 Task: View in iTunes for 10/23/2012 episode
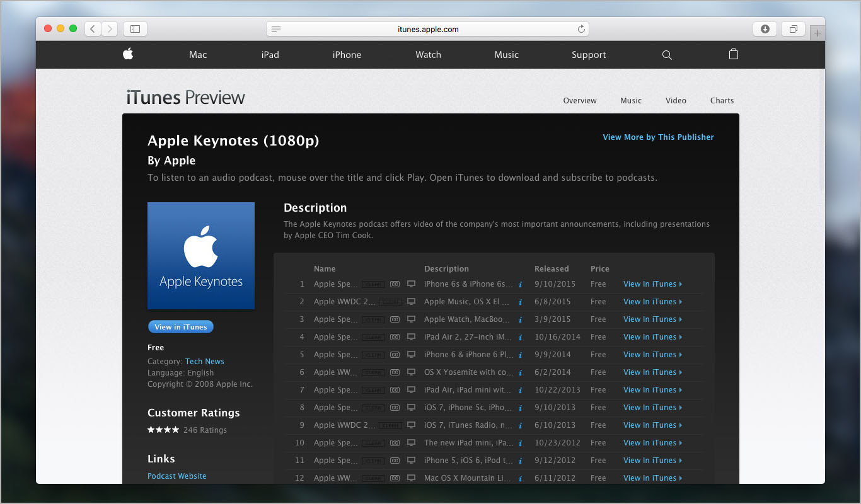click(652, 443)
